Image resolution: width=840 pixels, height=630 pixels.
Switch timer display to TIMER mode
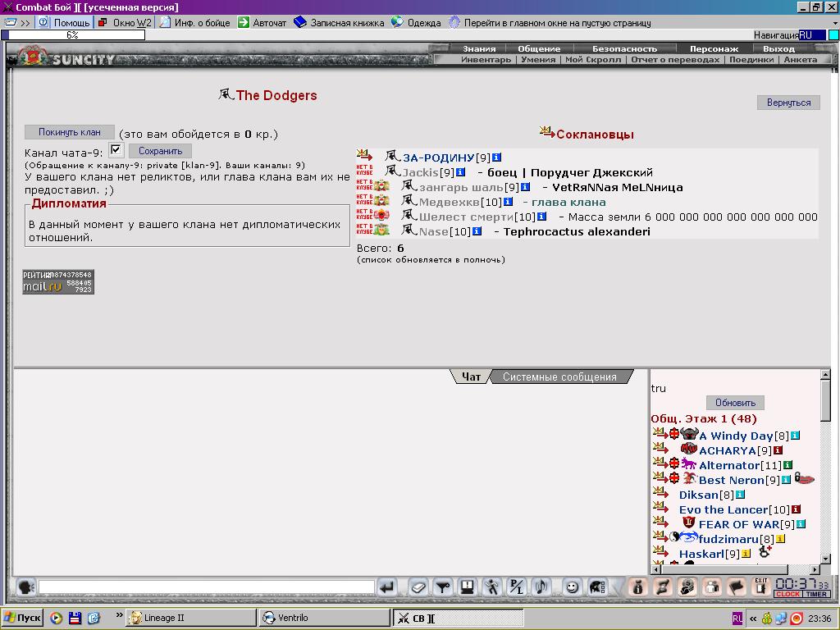(x=816, y=594)
